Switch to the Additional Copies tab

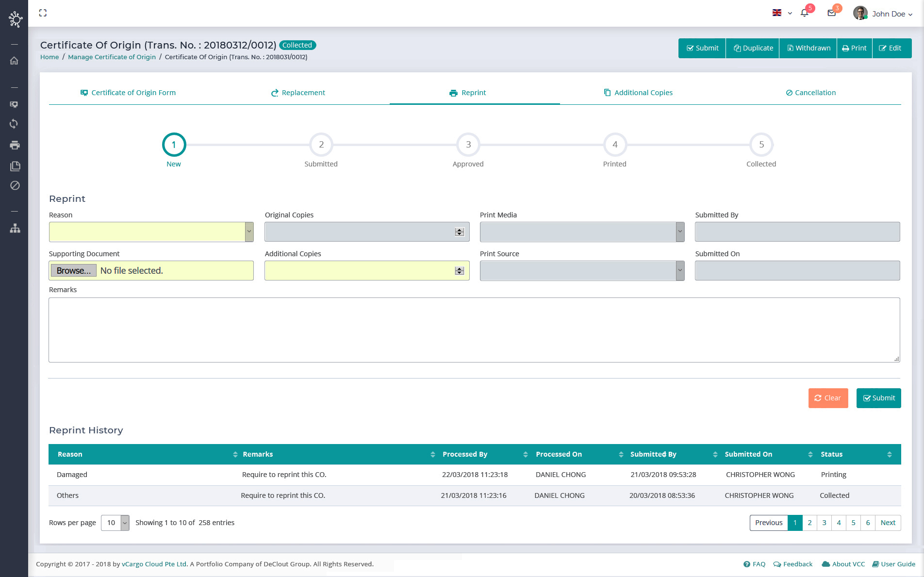click(x=638, y=93)
